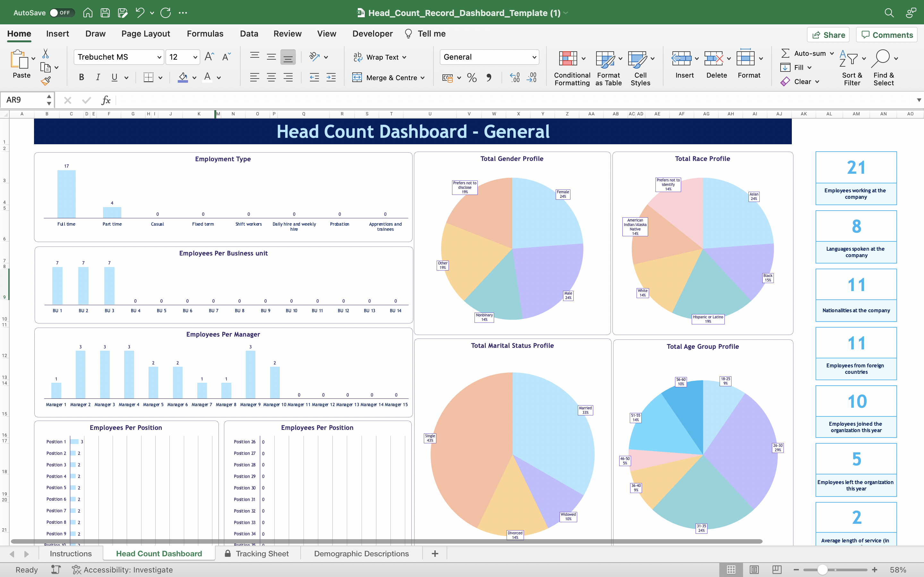
Task: Open the Comments button
Action: 886,35
